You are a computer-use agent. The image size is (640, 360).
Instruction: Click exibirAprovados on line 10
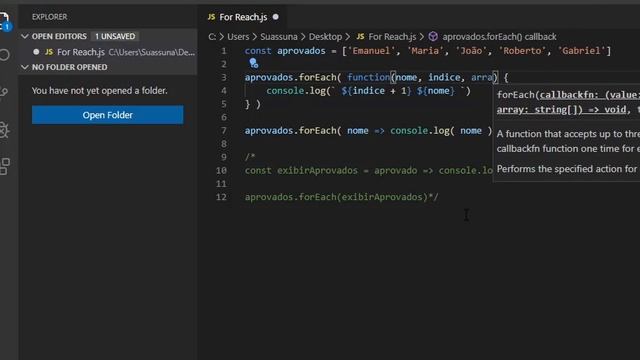317,170
